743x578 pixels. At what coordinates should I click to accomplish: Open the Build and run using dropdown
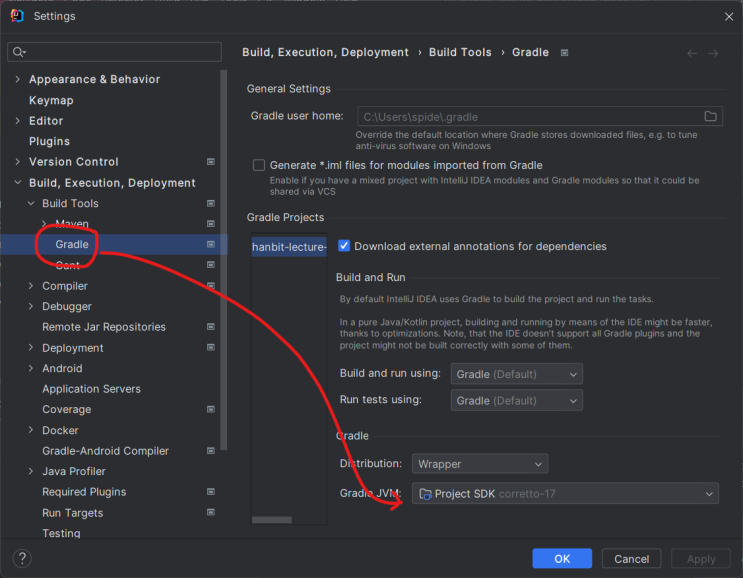[x=516, y=374]
